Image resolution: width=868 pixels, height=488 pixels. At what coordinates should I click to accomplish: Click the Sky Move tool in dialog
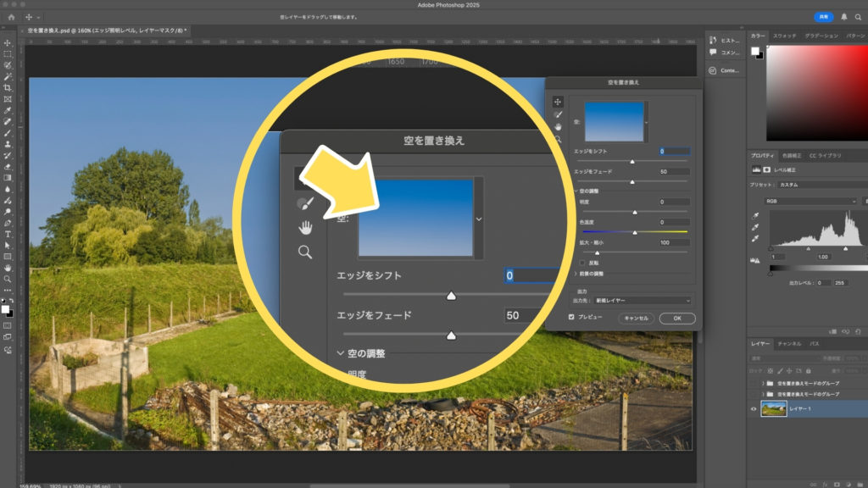558,101
